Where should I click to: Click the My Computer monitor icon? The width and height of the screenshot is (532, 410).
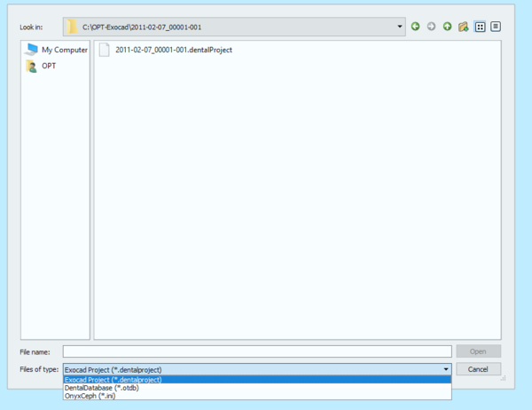click(31, 50)
